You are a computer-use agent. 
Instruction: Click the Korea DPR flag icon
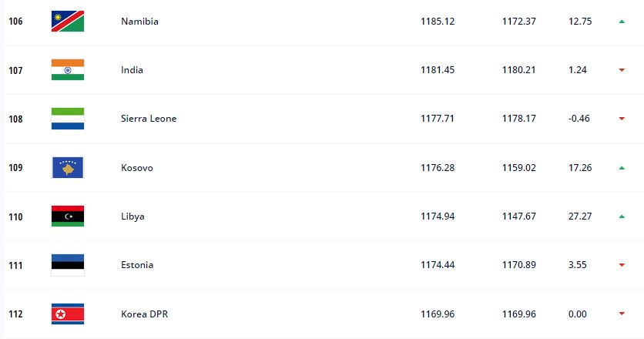click(68, 314)
